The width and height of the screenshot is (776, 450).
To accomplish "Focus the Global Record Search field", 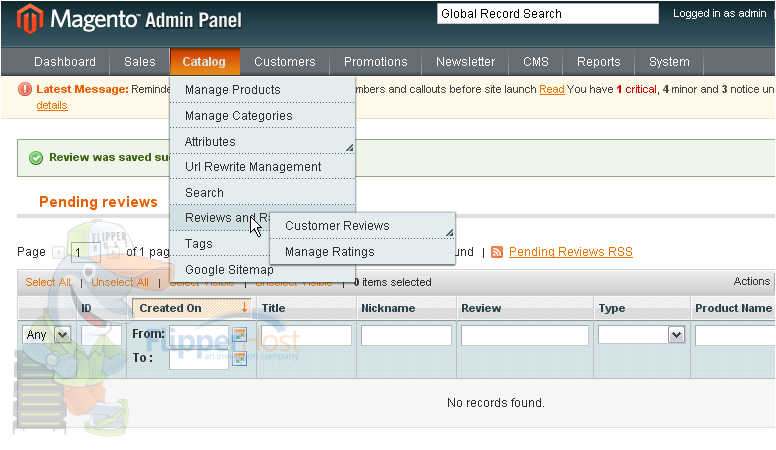I will click(x=548, y=14).
